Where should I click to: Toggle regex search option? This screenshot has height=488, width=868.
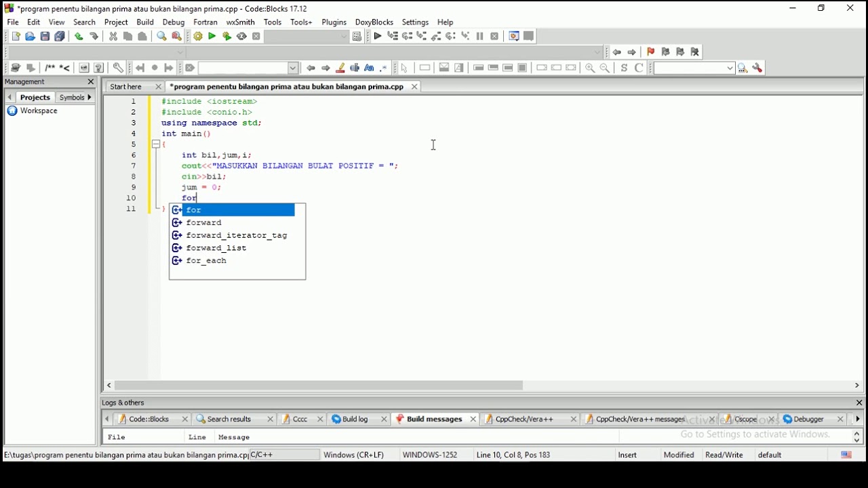coord(384,68)
